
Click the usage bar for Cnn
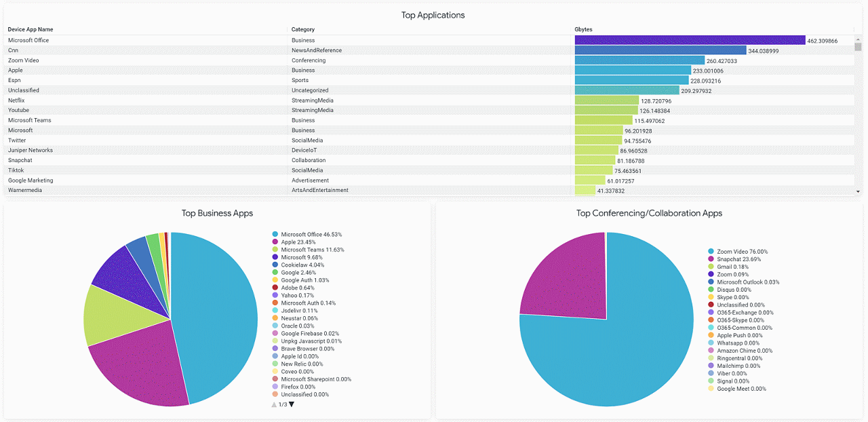[658, 50]
